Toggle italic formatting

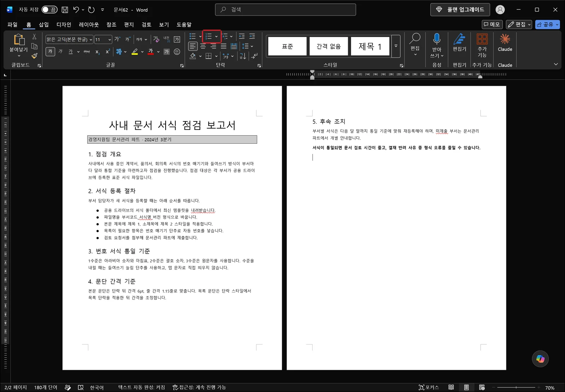60,52
